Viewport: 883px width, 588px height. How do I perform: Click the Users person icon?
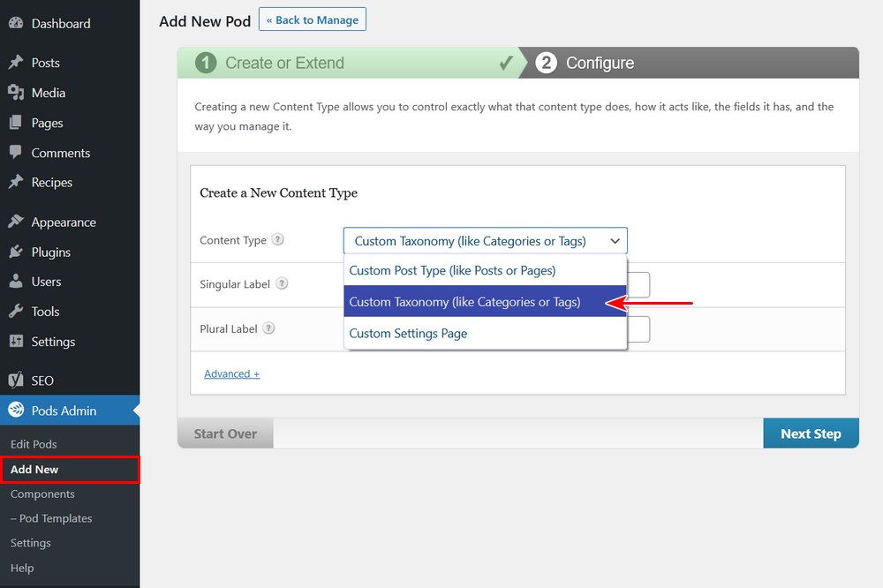(x=16, y=281)
